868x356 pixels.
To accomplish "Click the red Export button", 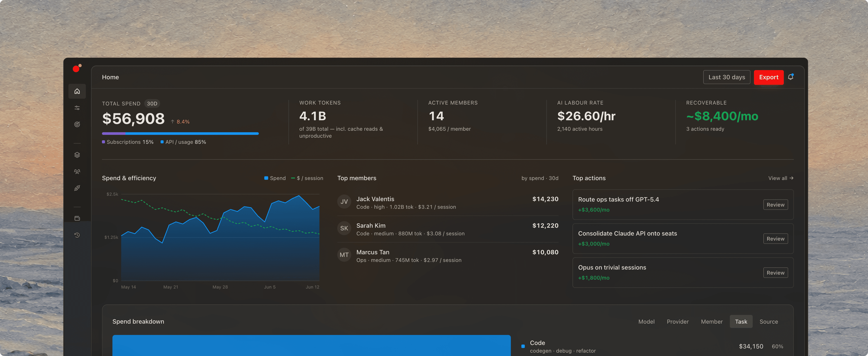I will (x=768, y=77).
